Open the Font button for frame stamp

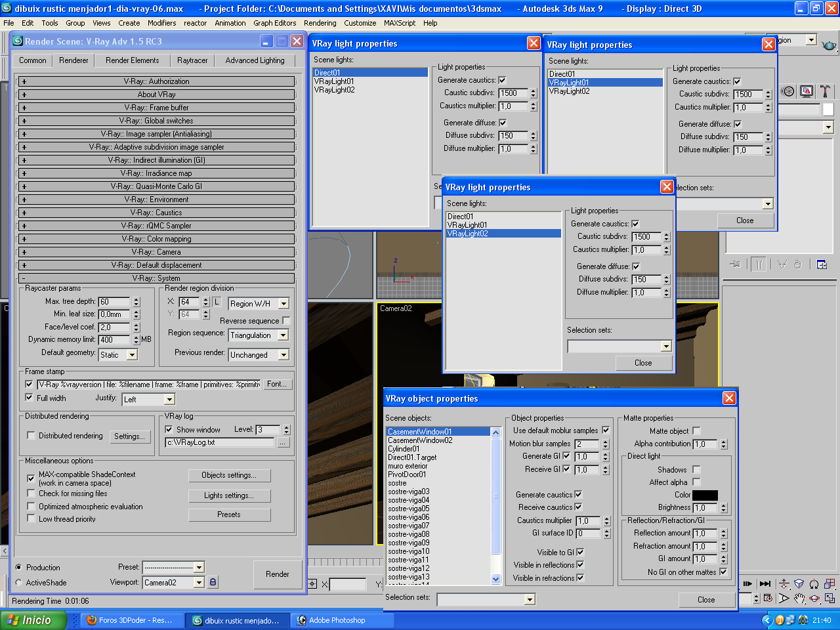click(277, 385)
